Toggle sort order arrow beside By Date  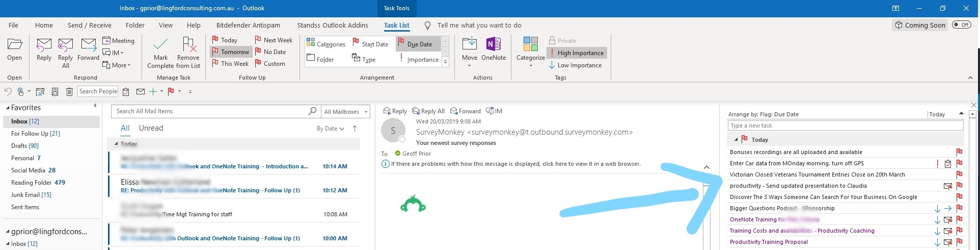[355, 129]
